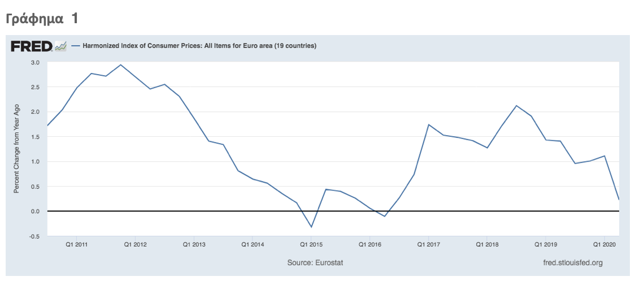
Task: Open the fred.stlouisfed.org link
Action: [572, 263]
